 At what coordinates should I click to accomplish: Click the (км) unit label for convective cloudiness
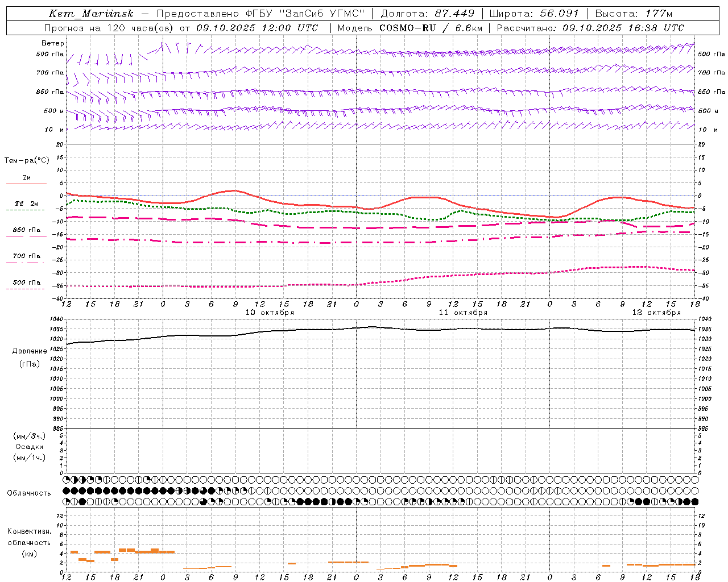click(x=29, y=554)
